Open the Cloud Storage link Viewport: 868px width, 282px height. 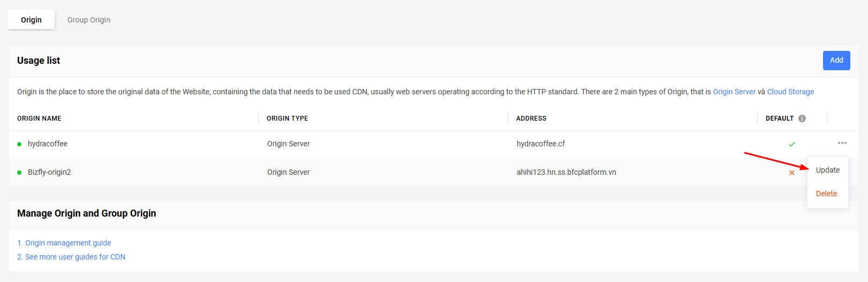coord(790,92)
